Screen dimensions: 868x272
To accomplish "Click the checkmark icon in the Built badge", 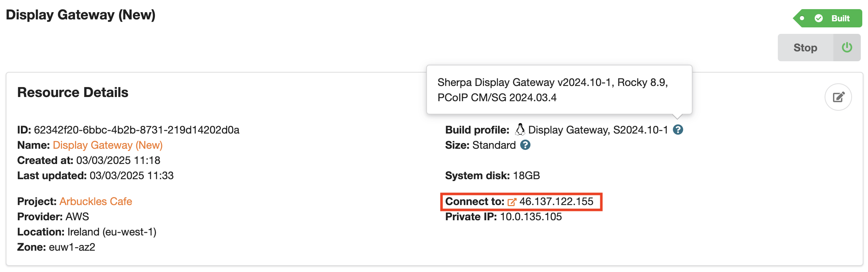I will tap(819, 18).
